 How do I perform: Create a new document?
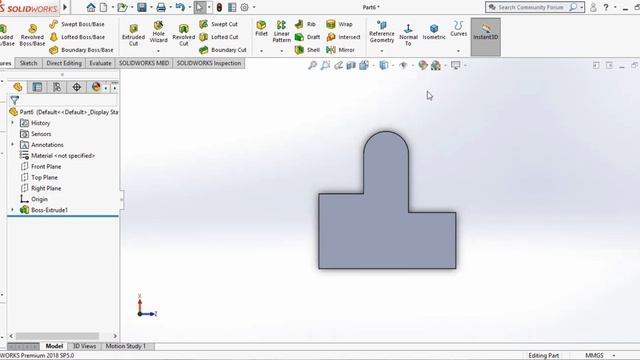(x=104, y=7)
